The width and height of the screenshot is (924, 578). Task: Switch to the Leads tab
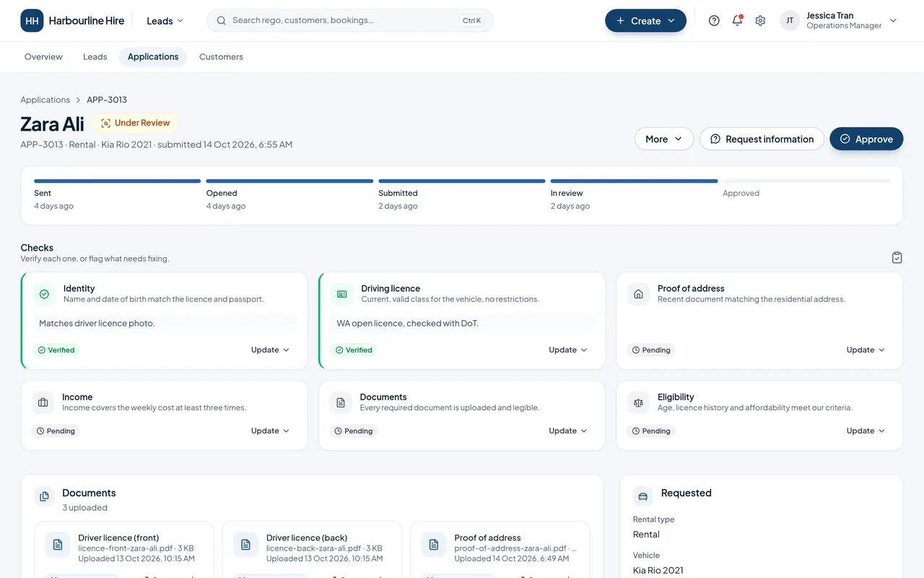point(95,57)
